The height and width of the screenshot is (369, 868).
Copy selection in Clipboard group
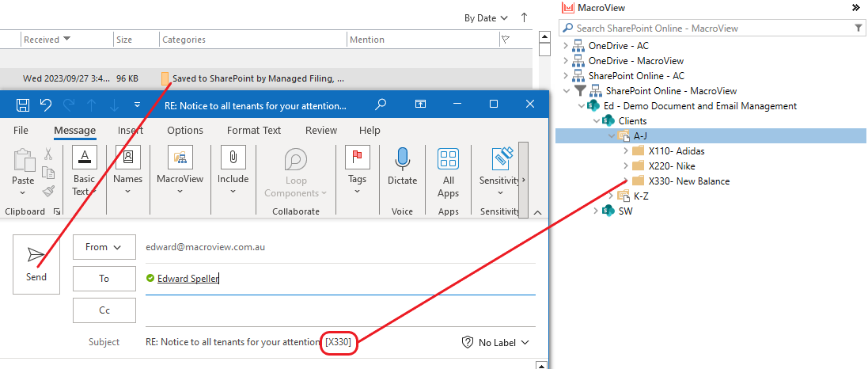(48, 173)
